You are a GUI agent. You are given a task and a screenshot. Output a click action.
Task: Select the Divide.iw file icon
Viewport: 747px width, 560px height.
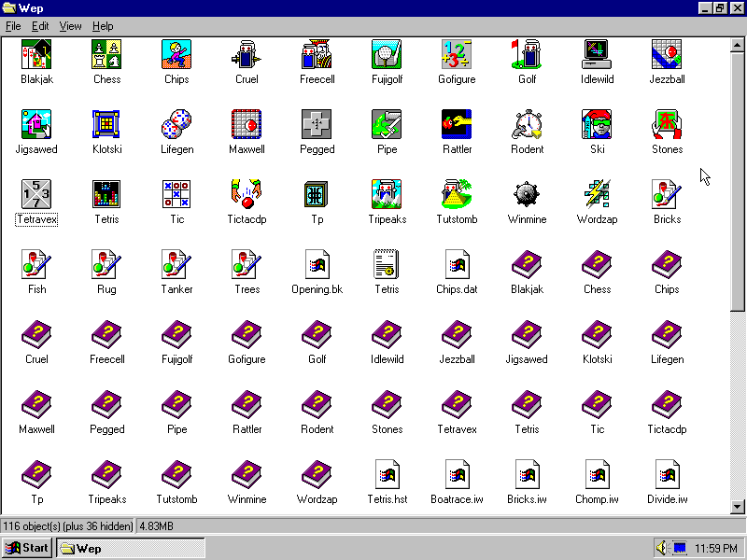pos(667,474)
